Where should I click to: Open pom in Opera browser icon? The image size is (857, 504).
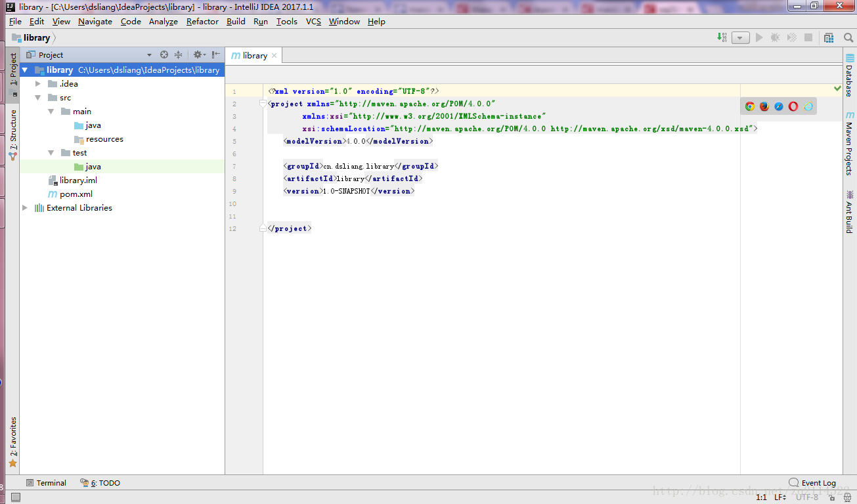[793, 106]
